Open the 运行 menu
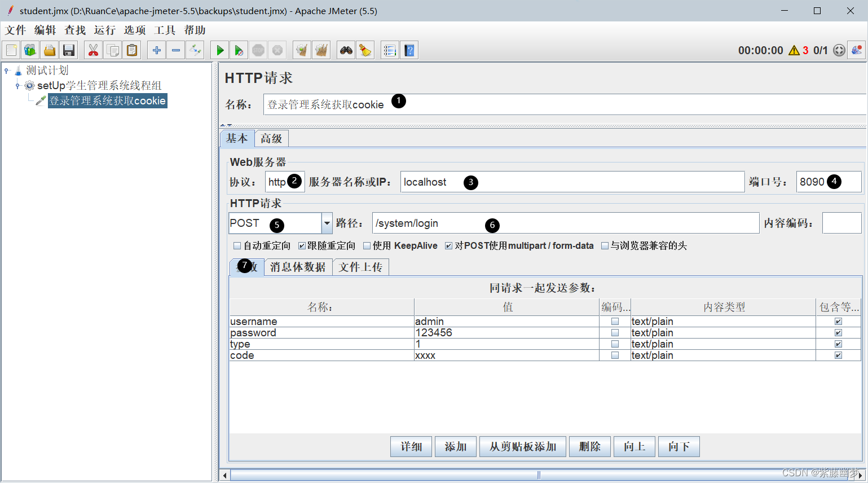Viewport: 868px width, 483px height. pos(105,30)
